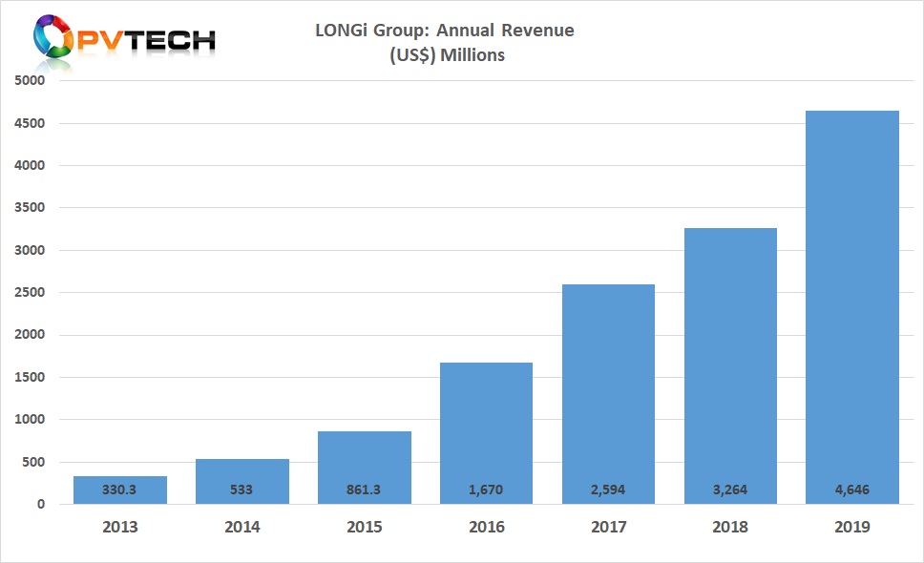This screenshot has height=563, width=924.
Task: Click the y-axis value '0'
Action: click(41, 504)
